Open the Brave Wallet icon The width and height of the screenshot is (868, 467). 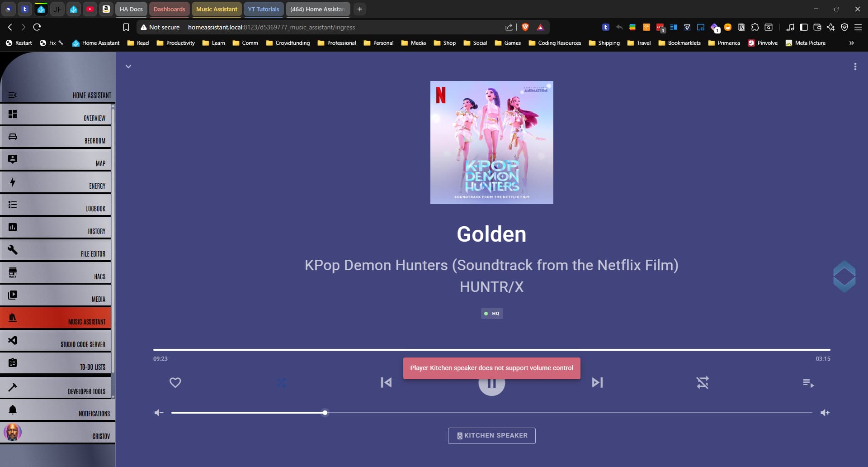click(x=817, y=27)
